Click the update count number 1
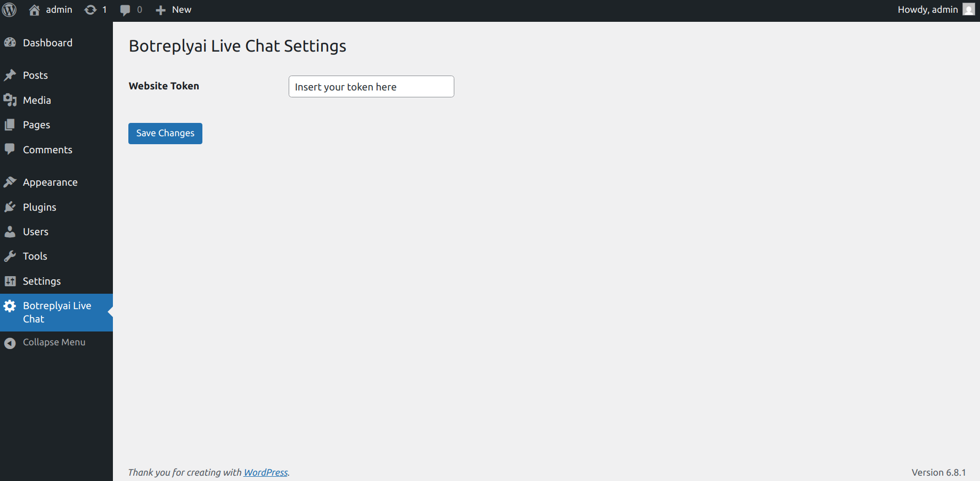The image size is (980, 481). point(104,10)
